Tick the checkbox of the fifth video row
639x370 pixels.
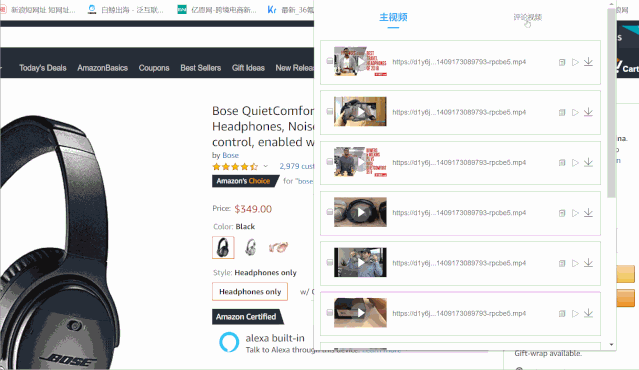tap(329, 262)
